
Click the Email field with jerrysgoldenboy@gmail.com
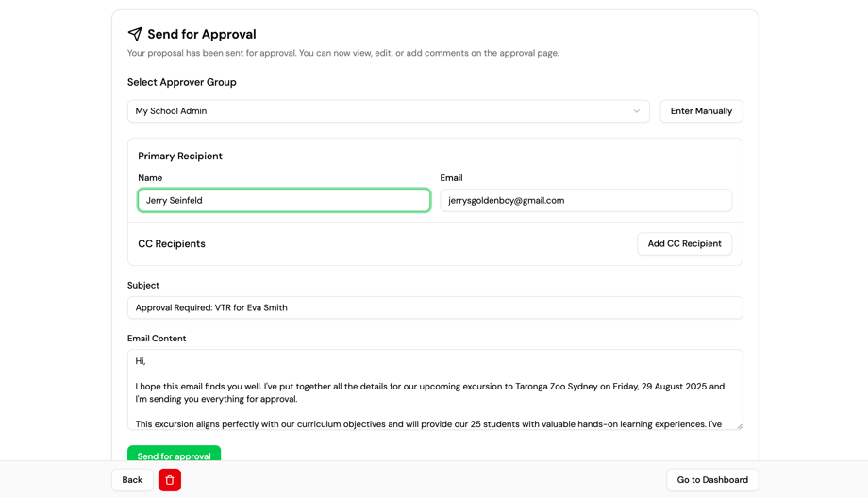pyautogui.click(x=585, y=200)
